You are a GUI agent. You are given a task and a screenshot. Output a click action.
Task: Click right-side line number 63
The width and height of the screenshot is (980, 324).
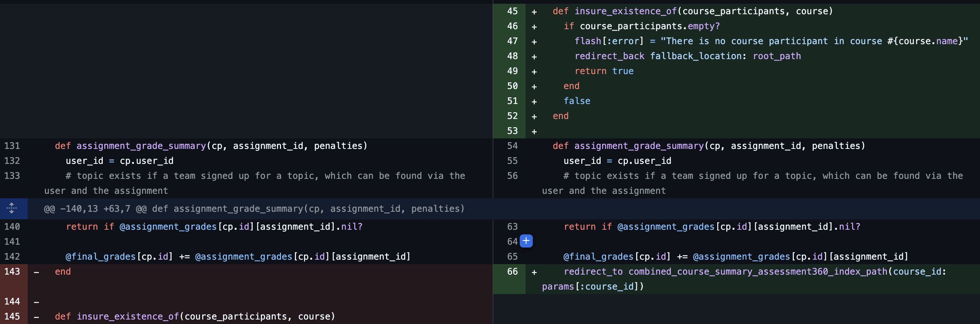point(512,226)
